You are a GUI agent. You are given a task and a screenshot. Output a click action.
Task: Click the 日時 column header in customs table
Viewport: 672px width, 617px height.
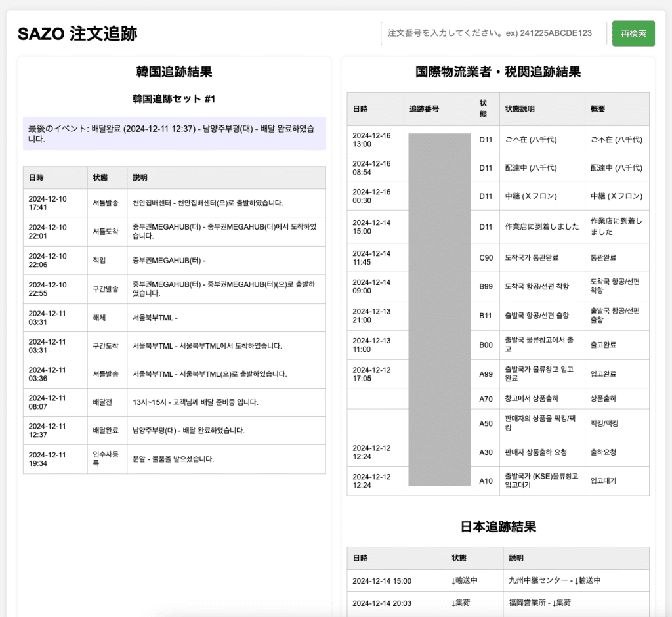click(x=360, y=108)
